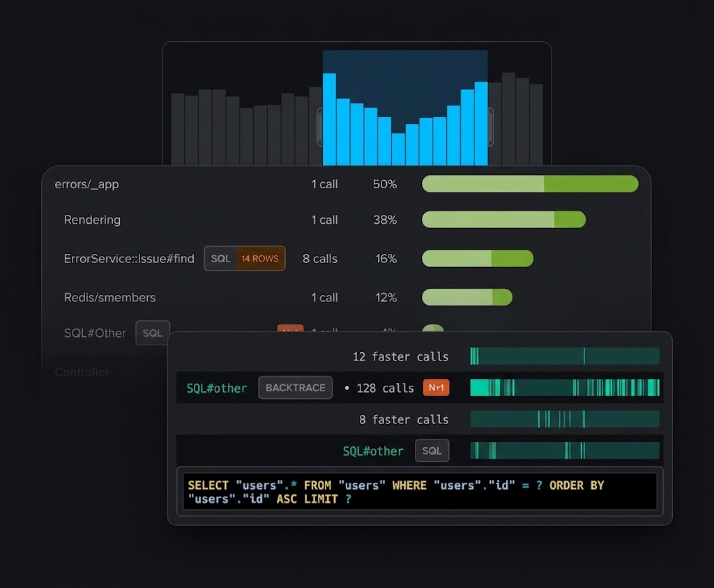Click the SQL badge beside SQL#Other
Image resolution: width=714 pixels, height=588 pixels.
153,333
